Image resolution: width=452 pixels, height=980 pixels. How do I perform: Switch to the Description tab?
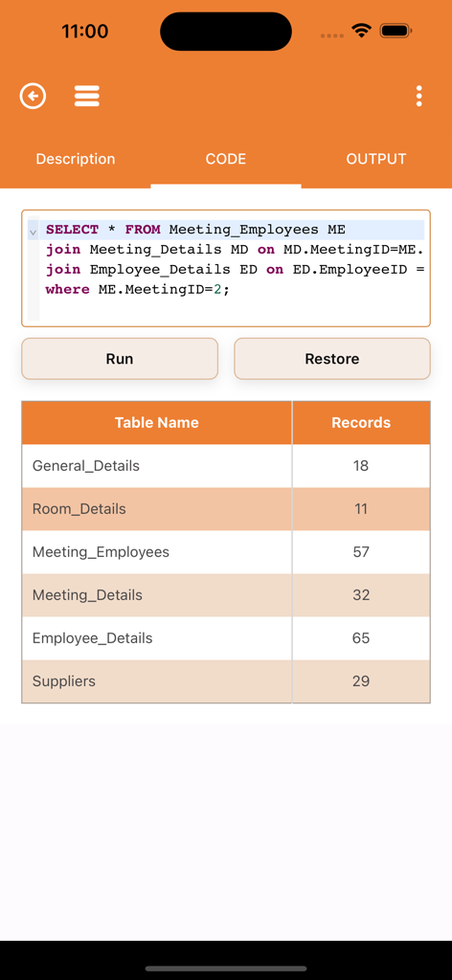pyautogui.click(x=75, y=159)
